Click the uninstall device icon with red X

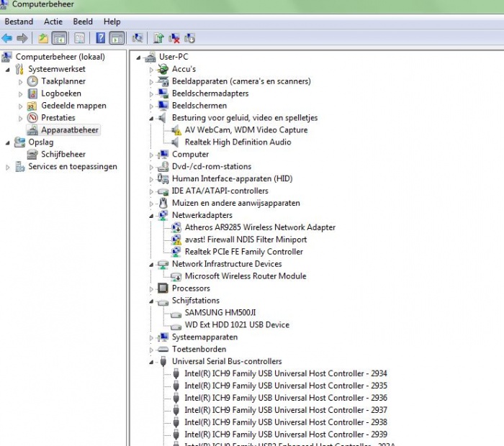coord(174,38)
